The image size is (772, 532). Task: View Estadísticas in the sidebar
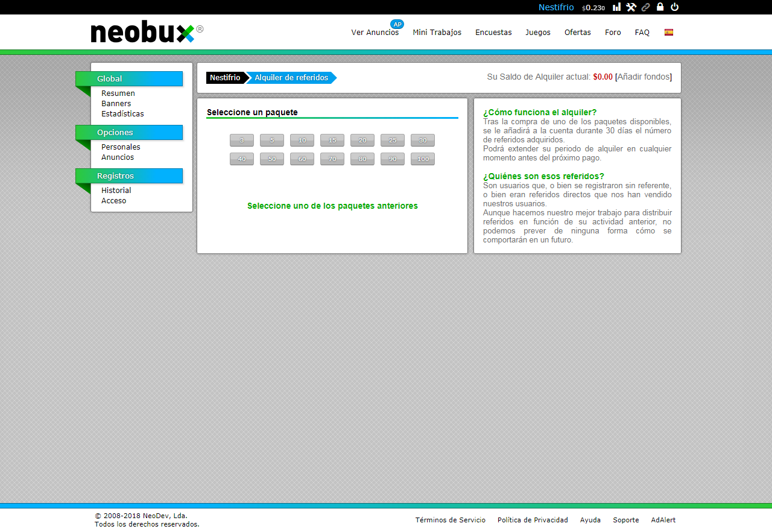pyautogui.click(x=122, y=114)
